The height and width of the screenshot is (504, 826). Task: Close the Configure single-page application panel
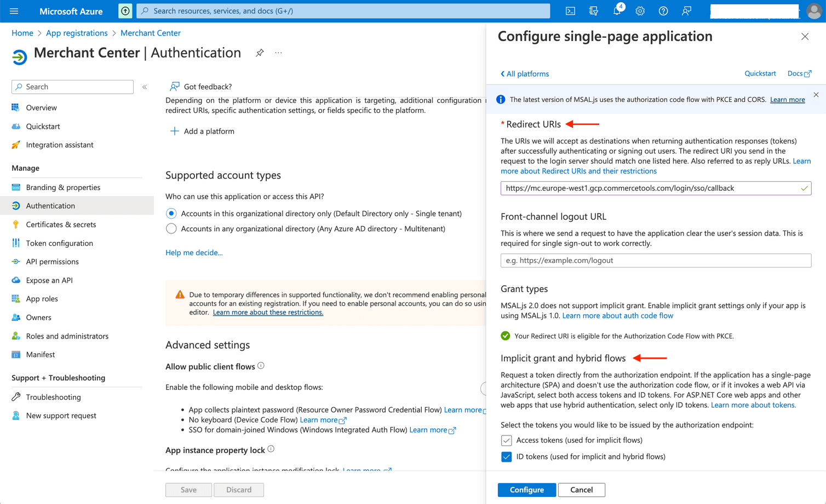[x=805, y=36]
